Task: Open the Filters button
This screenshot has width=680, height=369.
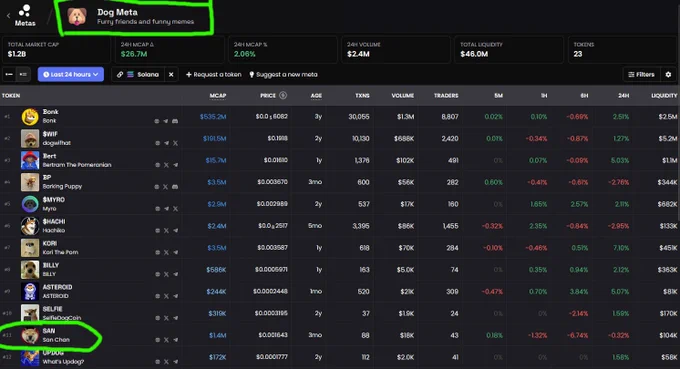Action: coord(641,75)
